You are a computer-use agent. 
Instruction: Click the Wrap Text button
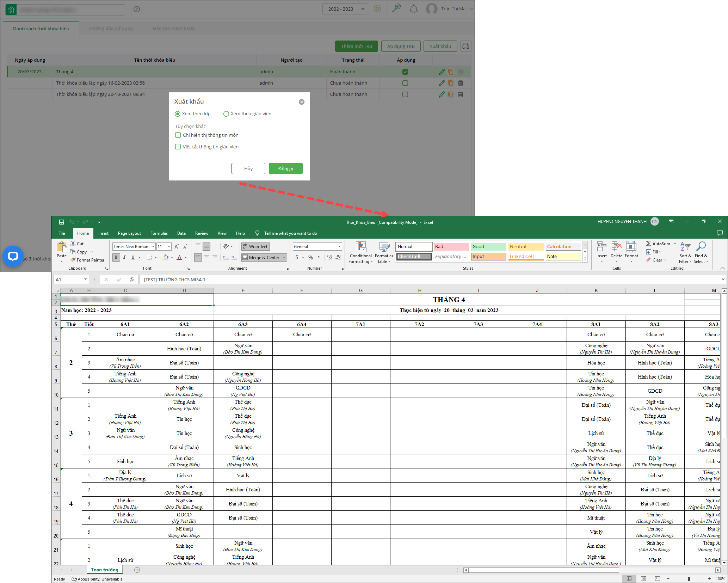pos(255,247)
